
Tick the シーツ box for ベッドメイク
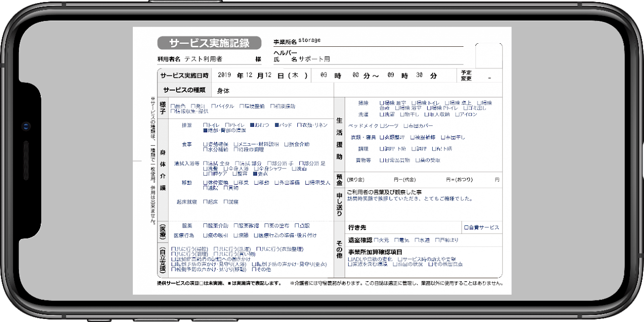pos(382,126)
